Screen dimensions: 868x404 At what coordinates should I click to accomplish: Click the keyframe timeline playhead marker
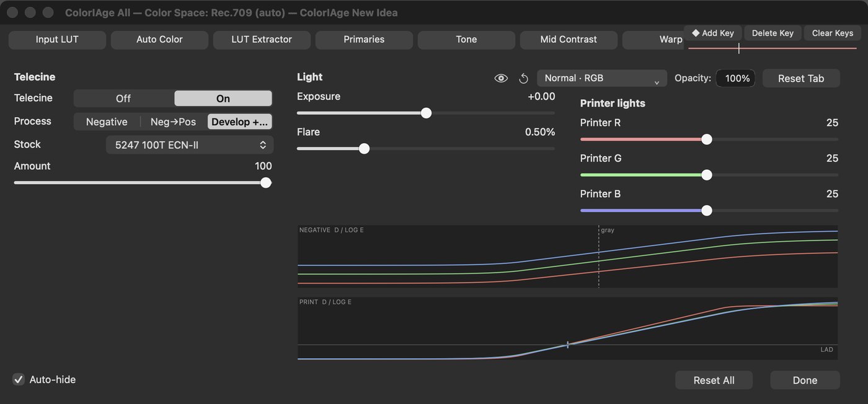738,48
